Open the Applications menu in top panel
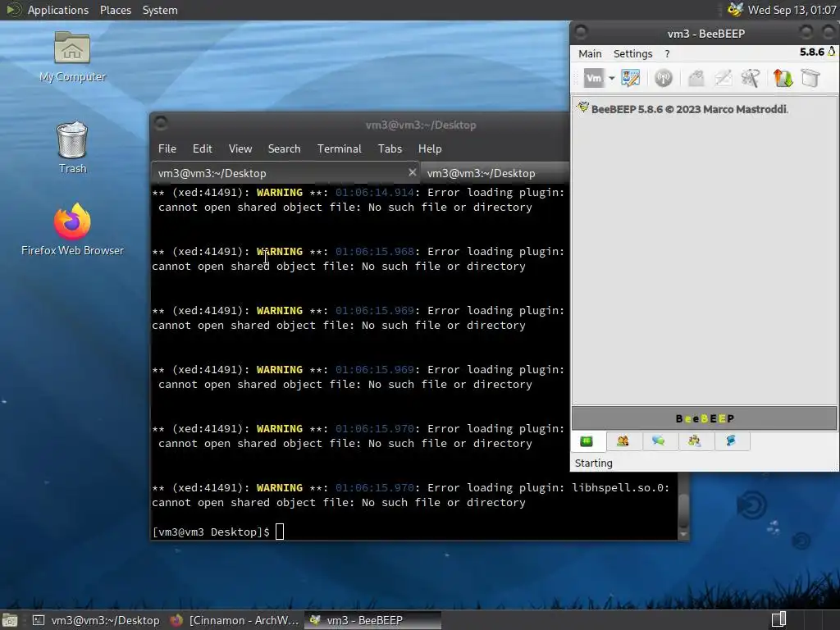 58,10
